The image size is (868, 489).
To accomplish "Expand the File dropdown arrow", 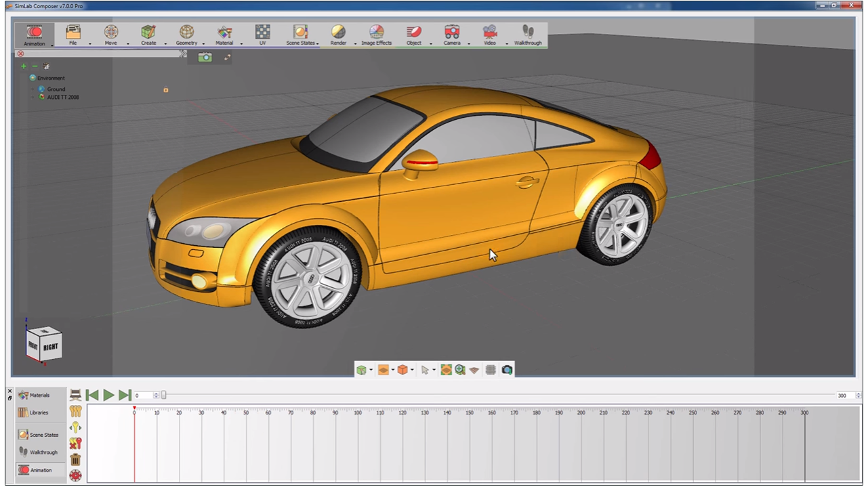I will click(89, 44).
